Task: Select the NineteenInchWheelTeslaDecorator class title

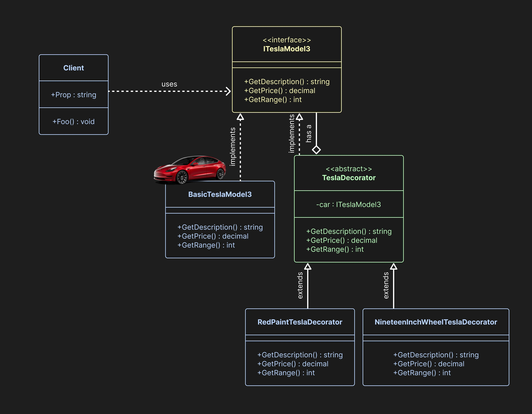Action: pos(436,322)
